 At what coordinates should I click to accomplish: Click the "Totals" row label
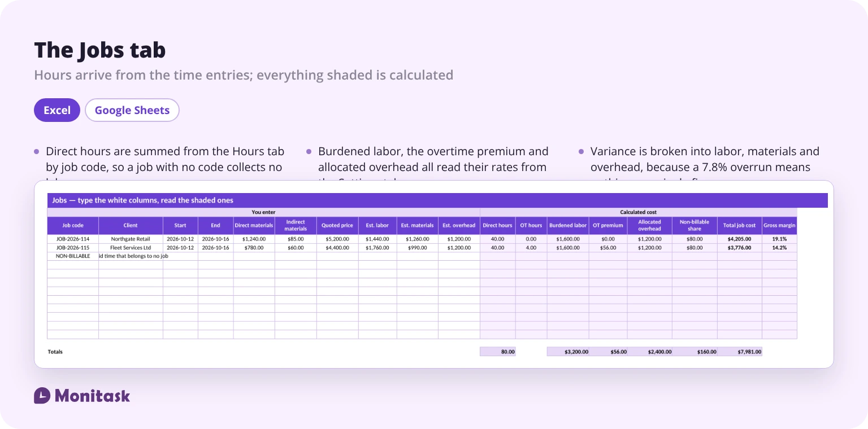(x=55, y=352)
